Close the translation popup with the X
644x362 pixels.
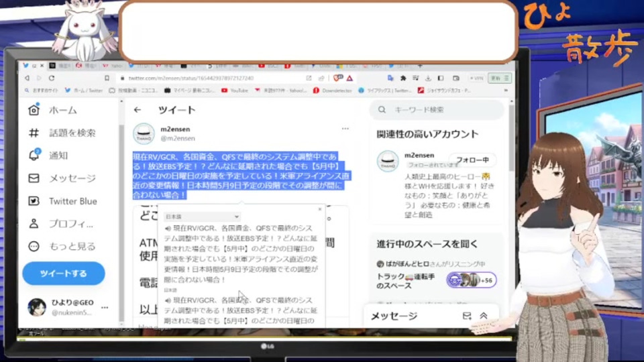point(320,209)
